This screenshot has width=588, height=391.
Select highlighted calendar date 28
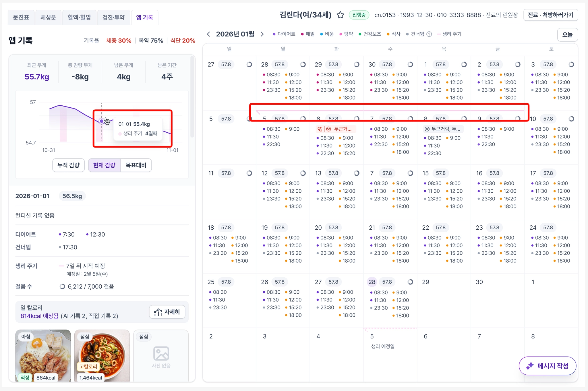point(372,282)
